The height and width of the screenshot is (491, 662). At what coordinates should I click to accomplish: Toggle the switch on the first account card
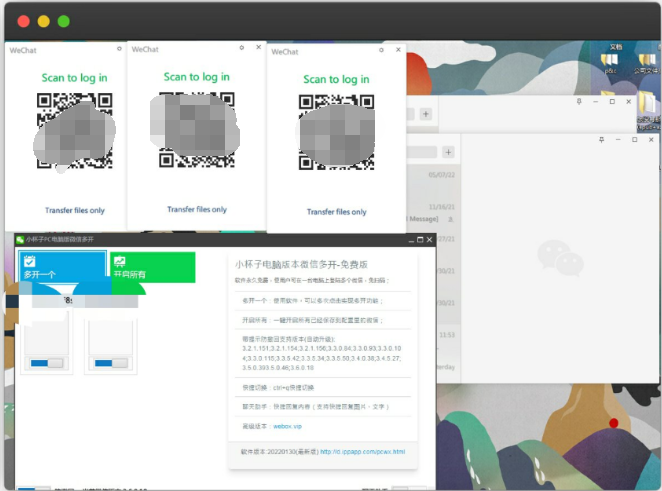tap(47, 362)
